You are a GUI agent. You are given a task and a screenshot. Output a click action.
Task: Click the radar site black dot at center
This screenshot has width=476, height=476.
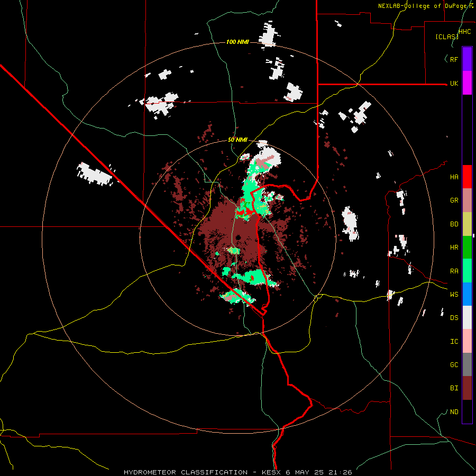(239, 237)
